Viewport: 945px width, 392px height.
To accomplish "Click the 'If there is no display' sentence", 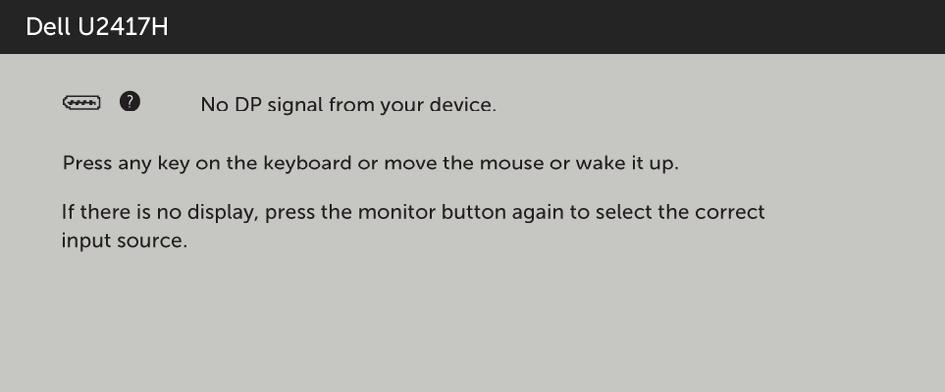I will coord(413,226).
